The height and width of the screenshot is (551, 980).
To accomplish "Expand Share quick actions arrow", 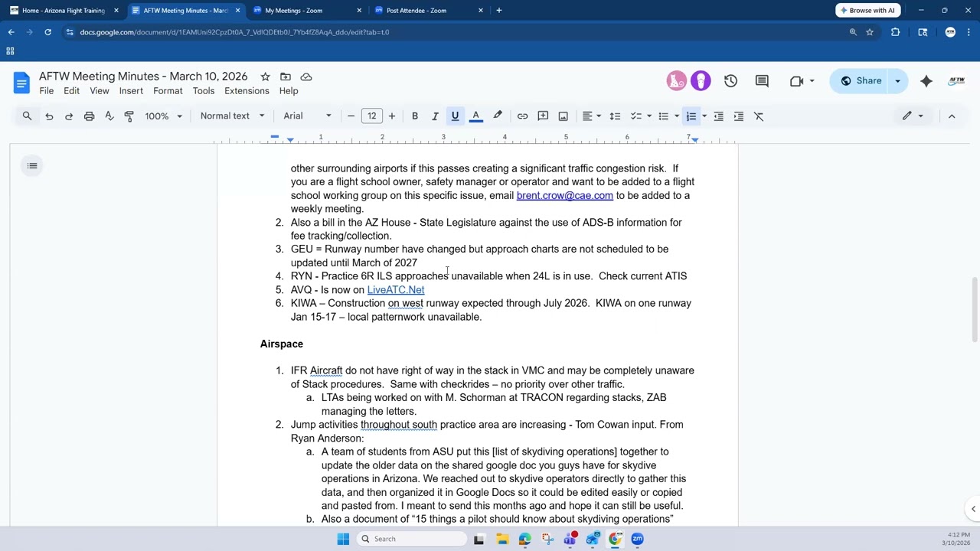I will (897, 81).
